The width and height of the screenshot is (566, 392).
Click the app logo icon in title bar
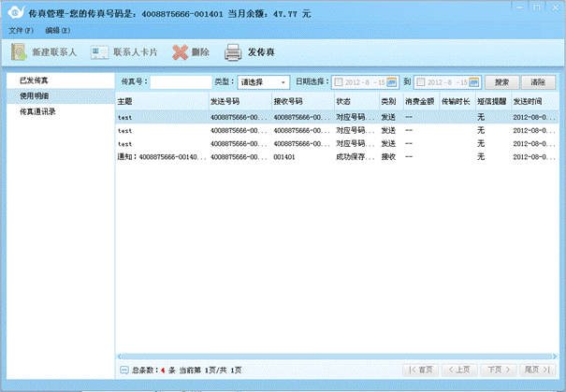point(14,12)
